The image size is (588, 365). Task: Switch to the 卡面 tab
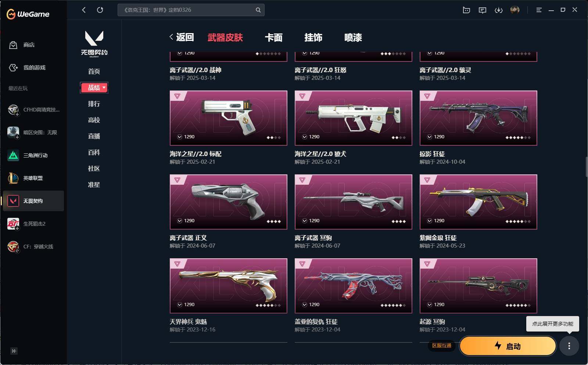[274, 38]
